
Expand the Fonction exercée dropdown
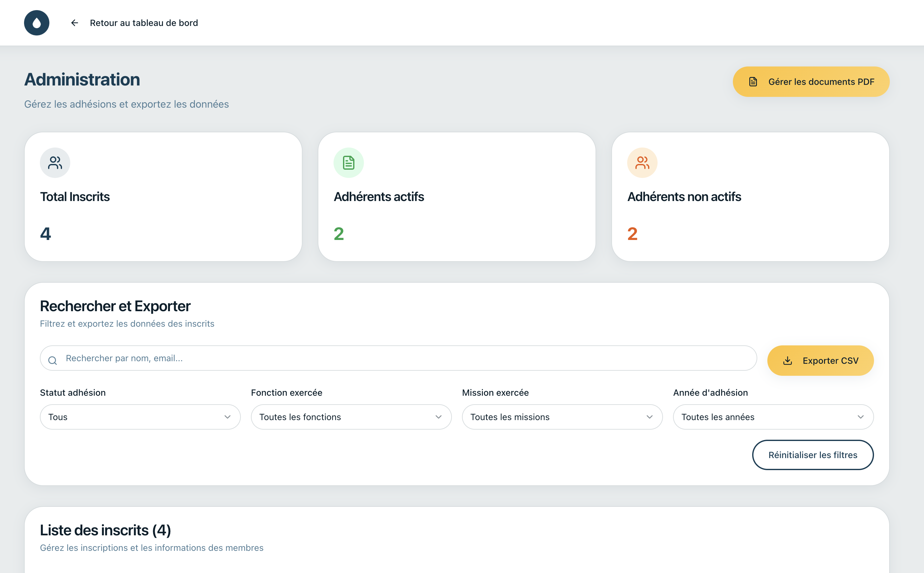(351, 417)
